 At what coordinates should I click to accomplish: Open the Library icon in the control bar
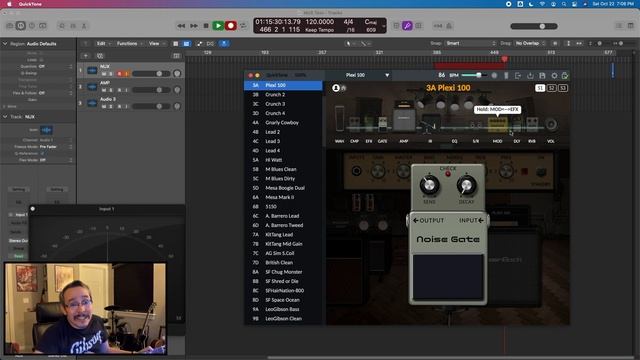click(x=10, y=26)
